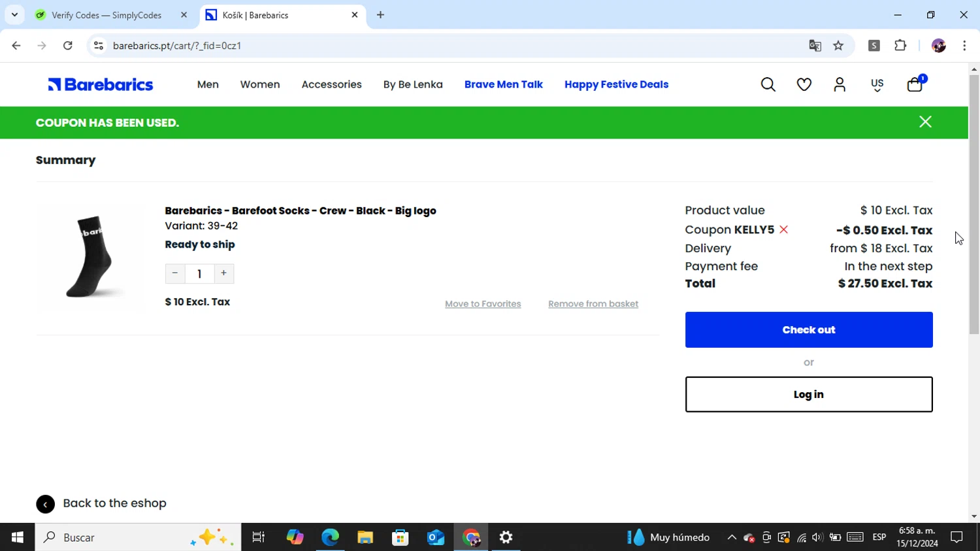The width and height of the screenshot is (980, 551).
Task: Select the quantity input field
Action: click(x=199, y=273)
